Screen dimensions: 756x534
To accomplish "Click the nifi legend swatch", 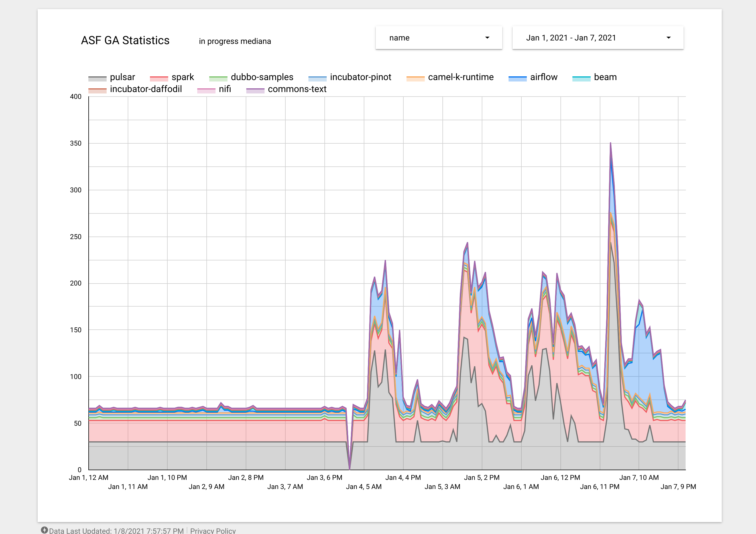I will click(206, 91).
